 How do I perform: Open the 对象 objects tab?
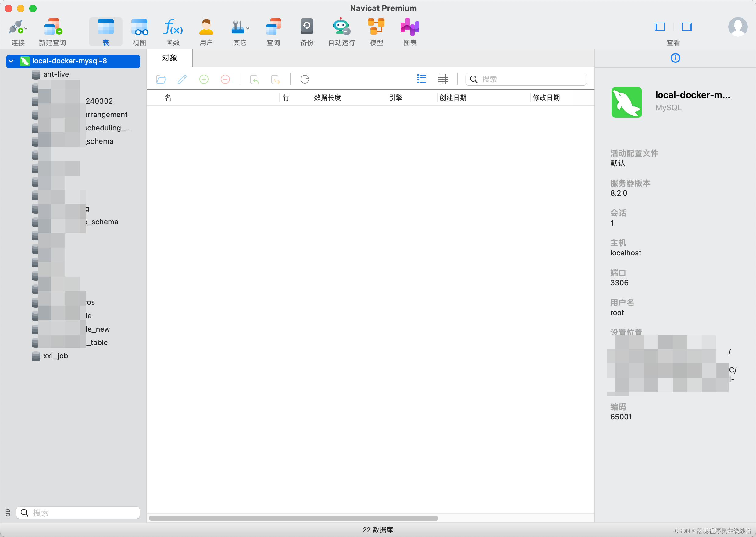170,58
